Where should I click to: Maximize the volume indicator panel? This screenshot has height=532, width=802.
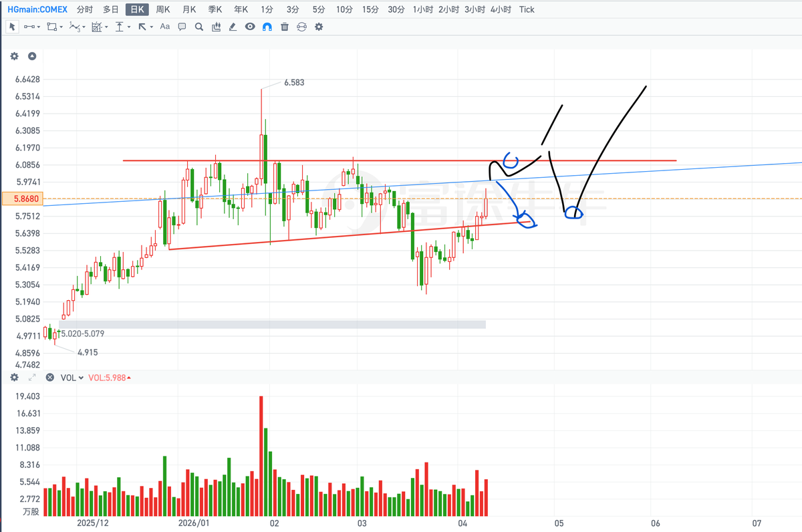31,378
